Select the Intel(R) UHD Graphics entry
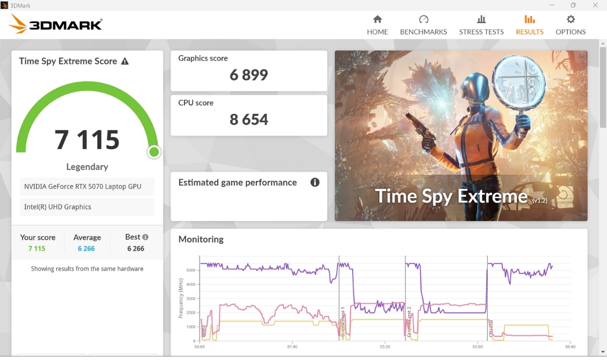This screenshot has width=607, height=364. pos(87,207)
